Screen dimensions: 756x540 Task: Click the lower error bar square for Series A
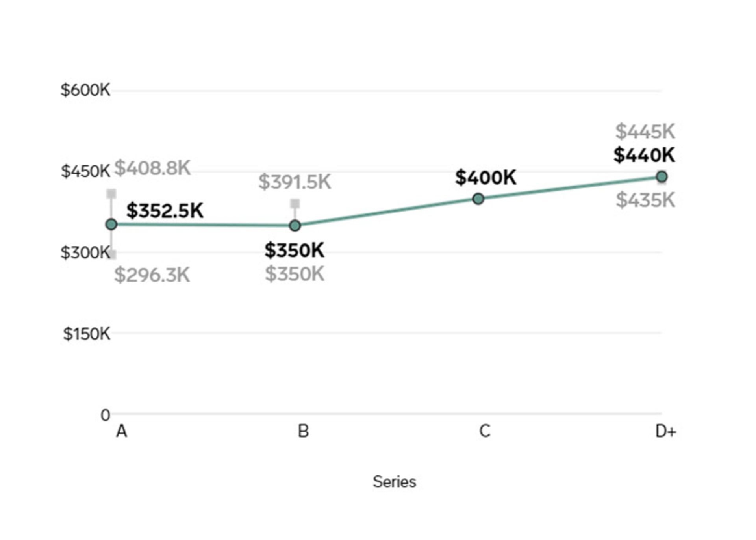112,255
